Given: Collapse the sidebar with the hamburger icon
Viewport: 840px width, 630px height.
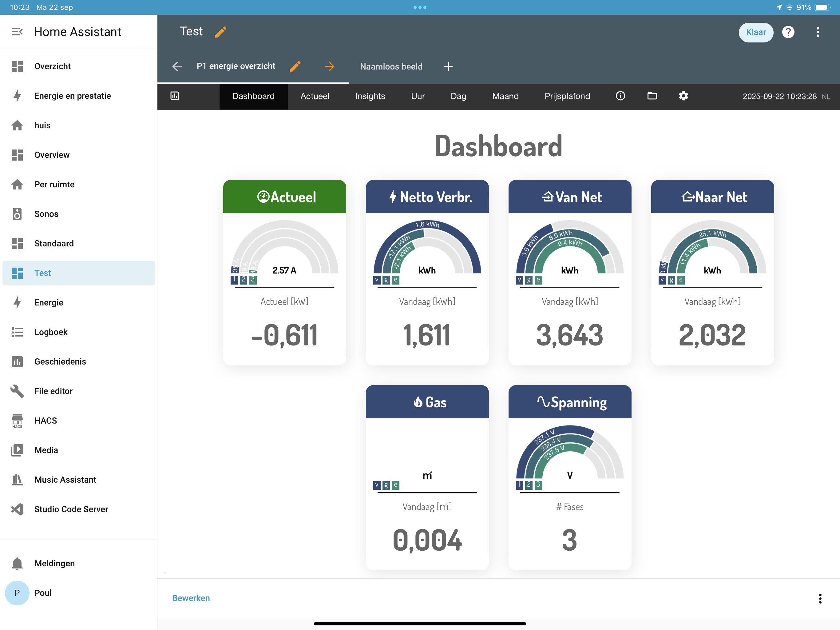Looking at the screenshot, I should click(x=17, y=32).
